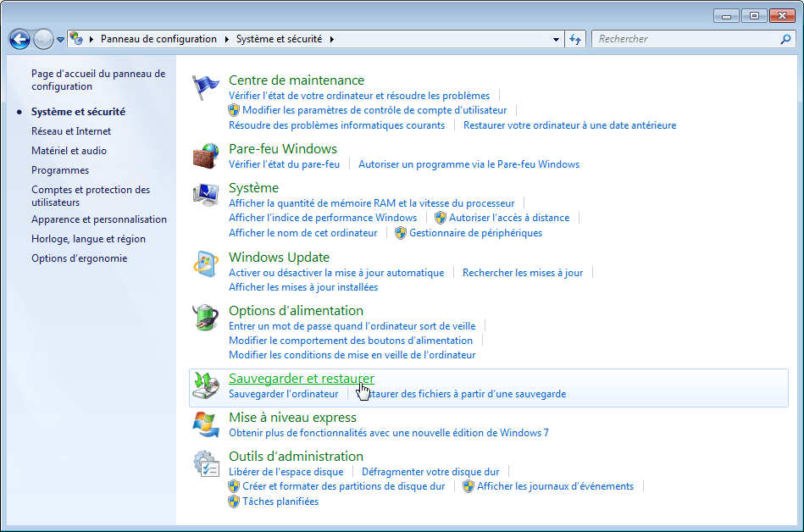Open the Système heading link
This screenshot has width=804, height=532.
[x=254, y=188]
